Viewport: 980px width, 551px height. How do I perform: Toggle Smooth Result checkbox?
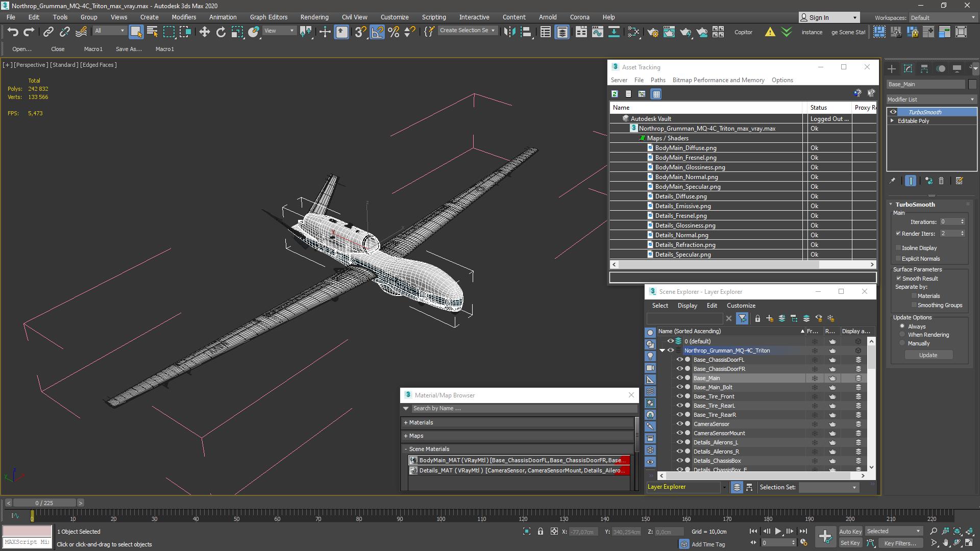click(899, 279)
